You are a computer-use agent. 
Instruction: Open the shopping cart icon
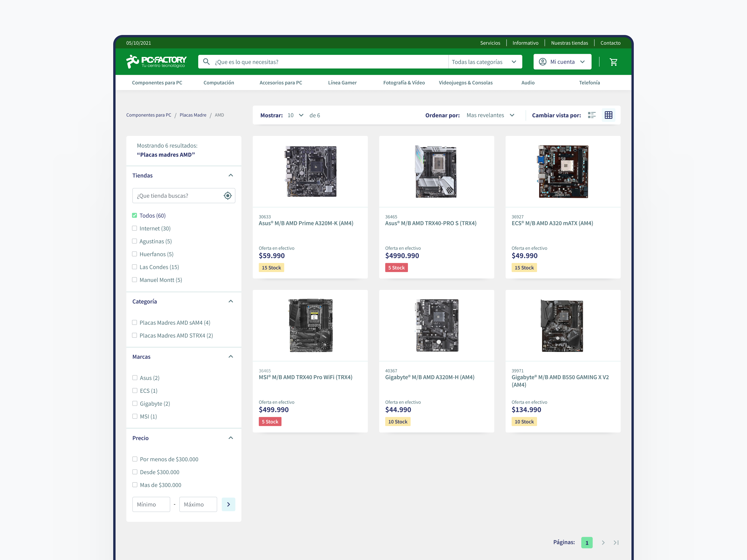pyautogui.click(x=613, y=62)
